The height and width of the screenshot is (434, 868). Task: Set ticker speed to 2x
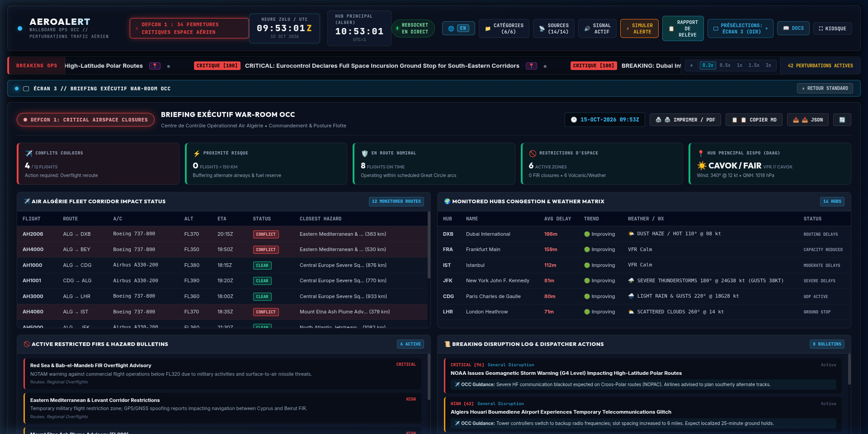(x=769, y=65)
